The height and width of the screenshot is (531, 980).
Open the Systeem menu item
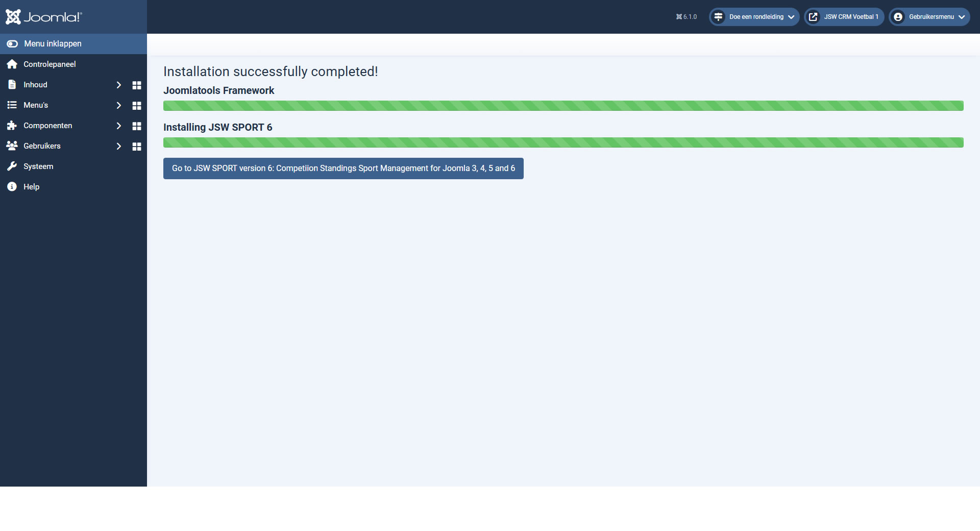73,166
